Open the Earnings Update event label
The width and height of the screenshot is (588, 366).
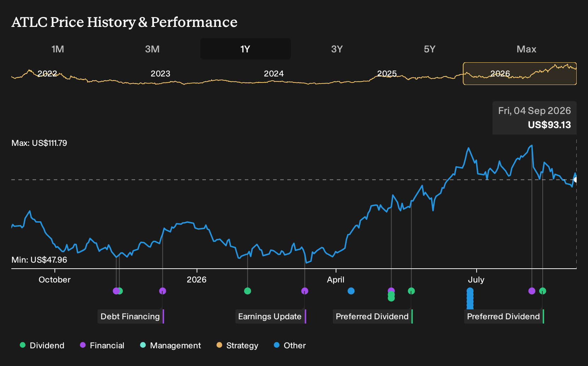coord(271,316)
